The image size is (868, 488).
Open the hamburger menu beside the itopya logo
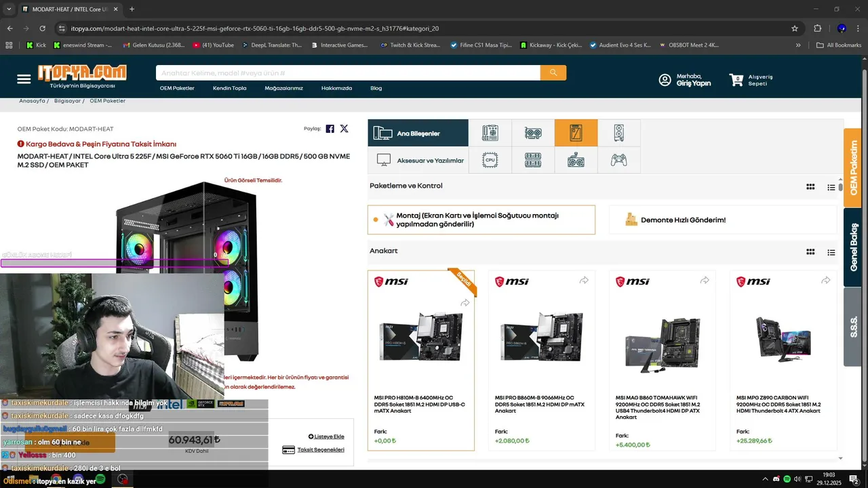(x=24, y=79)
